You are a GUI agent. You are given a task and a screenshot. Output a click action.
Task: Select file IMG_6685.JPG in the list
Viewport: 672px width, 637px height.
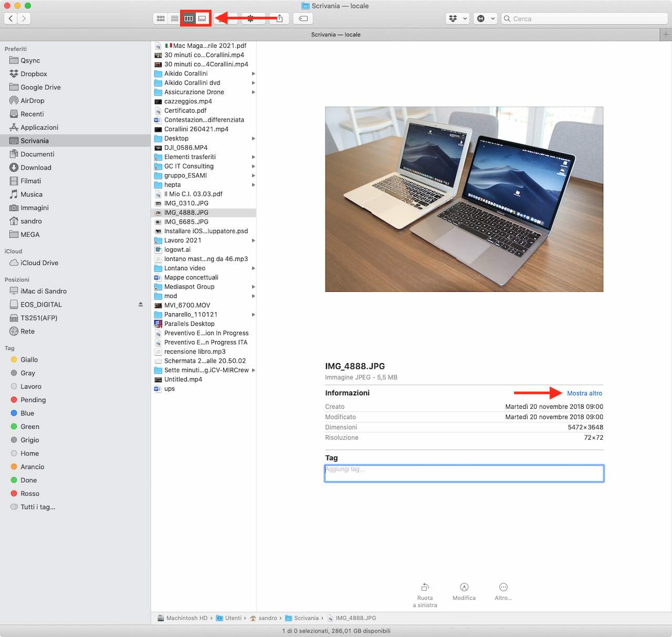point(186,222)
